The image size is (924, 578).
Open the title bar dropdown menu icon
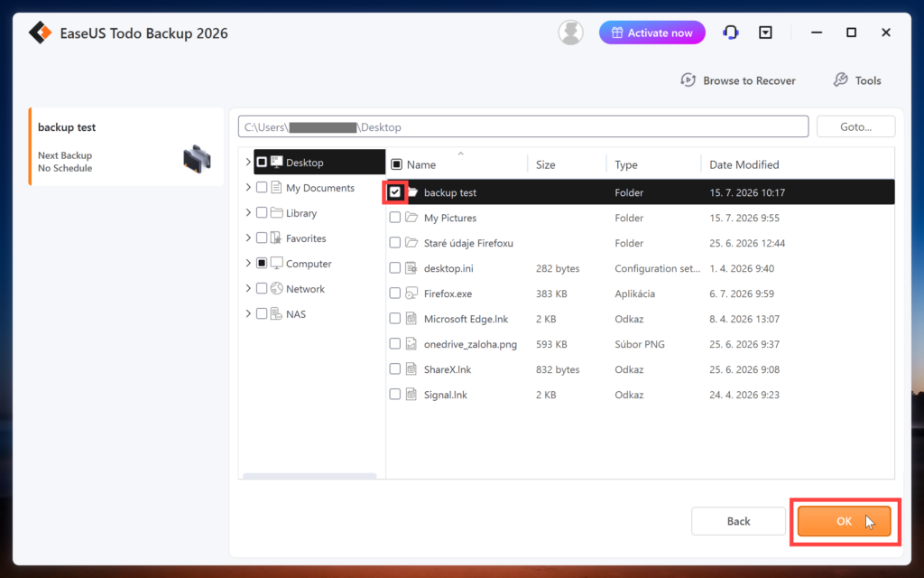pyautogui.click(x=765, y=33)
